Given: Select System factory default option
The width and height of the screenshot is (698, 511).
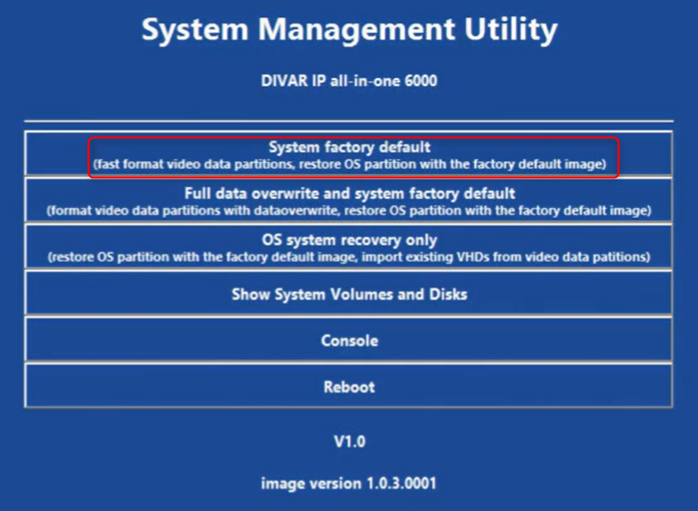Looking at the screenshot, I should pos(349,154).
